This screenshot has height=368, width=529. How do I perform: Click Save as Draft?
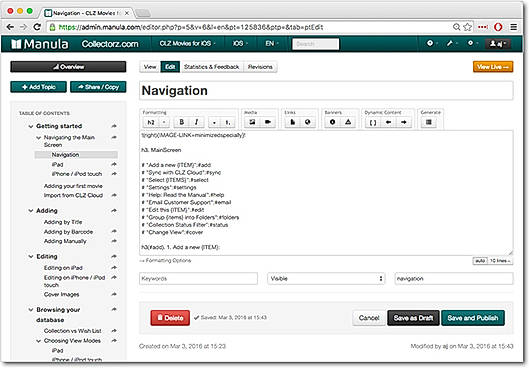point(413,318)
